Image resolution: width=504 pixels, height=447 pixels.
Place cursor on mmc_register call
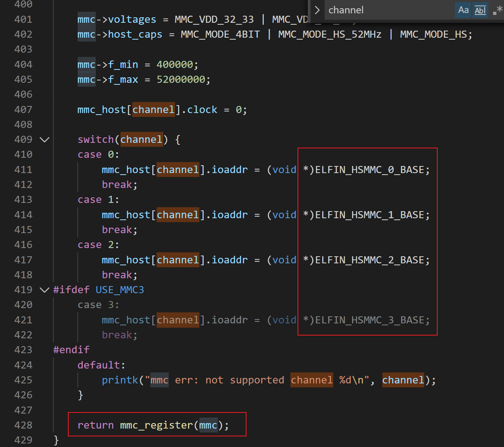(x=156, y=425)
